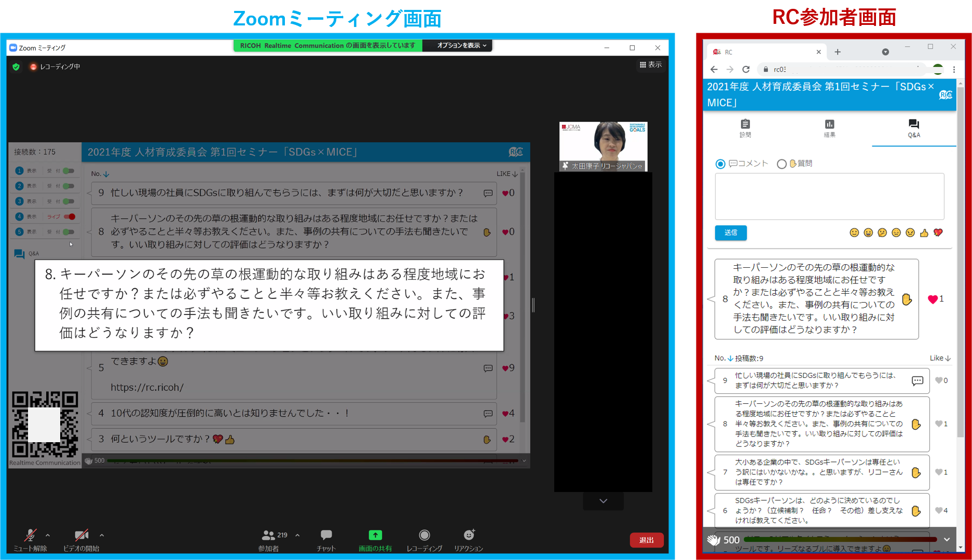Reload the page in the RC browser
Viewport: 972px width, 560px height.
pyautogui.click(x=746, y=69)
